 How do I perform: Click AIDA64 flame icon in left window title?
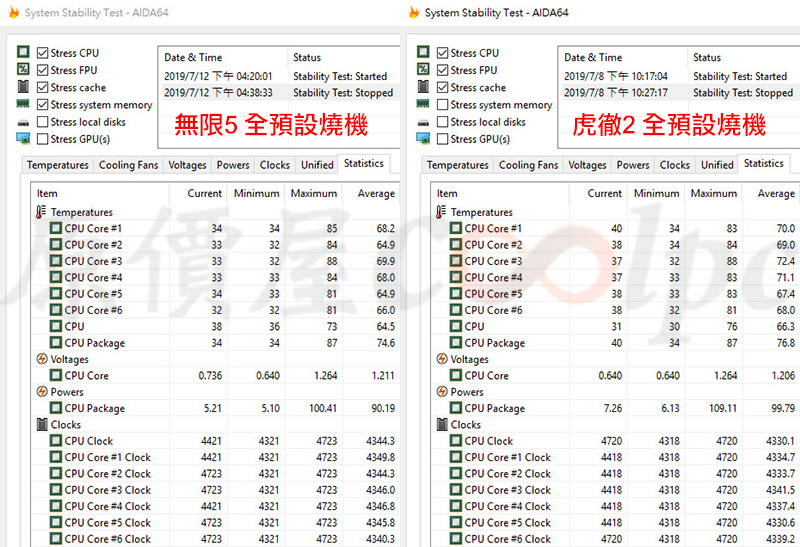tap(14, 12)
